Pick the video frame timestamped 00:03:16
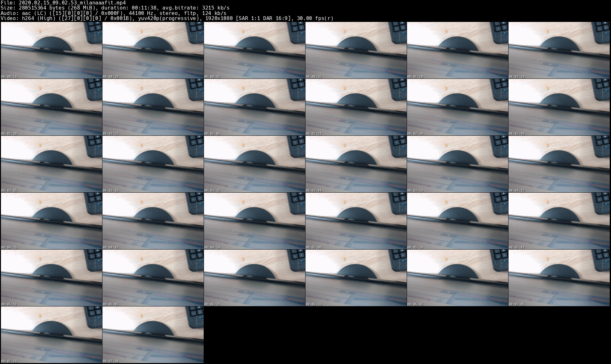Image resolution: width=611 pixels, height=364 pixels. [153, 164]
